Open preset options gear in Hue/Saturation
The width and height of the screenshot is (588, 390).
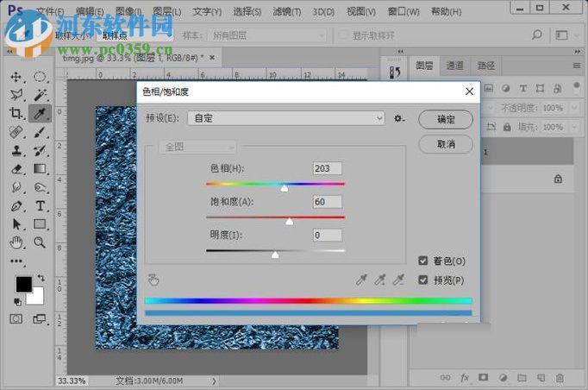[398, 118]
